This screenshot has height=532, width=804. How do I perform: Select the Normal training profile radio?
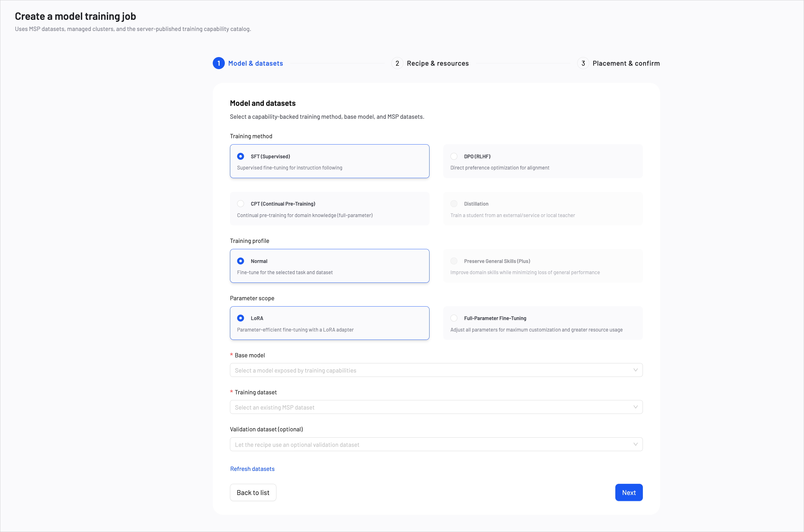(x=241, y=261)
